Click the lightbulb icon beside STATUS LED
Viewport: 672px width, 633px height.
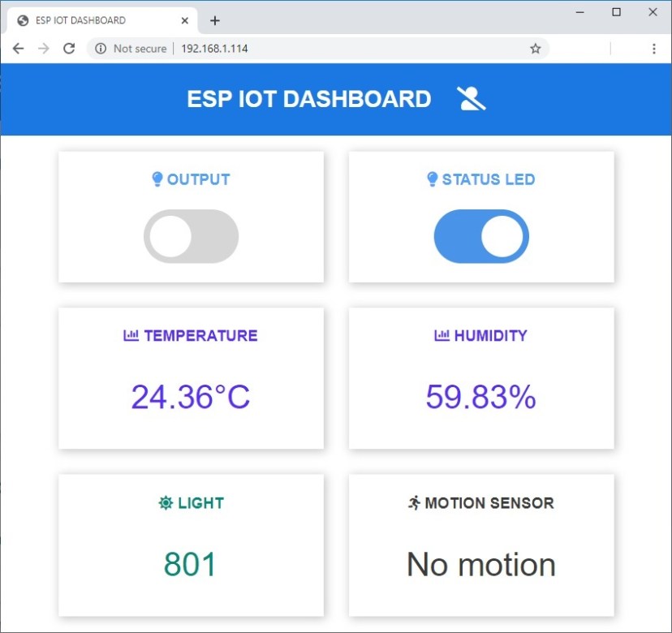(431, 179)
